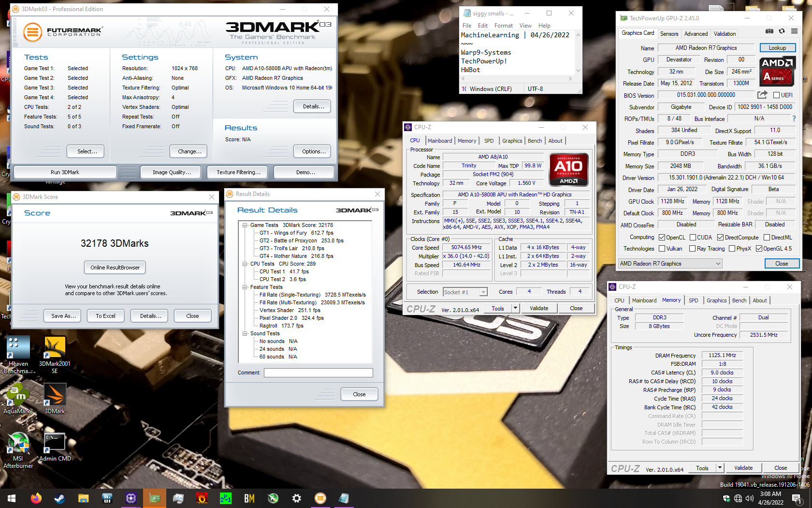
Task: Click the CPU-Z taskbar icon
Action: (x=130, y=498)
